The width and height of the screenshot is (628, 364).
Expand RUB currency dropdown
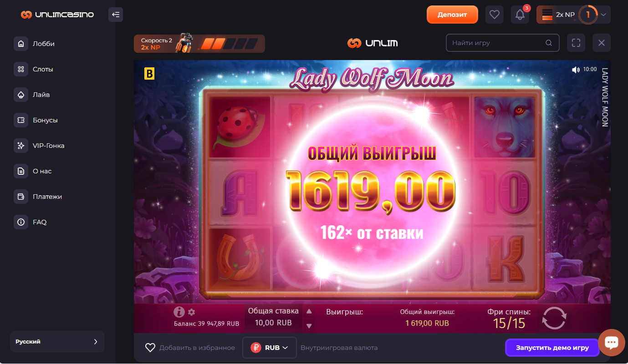click(270, 348)
